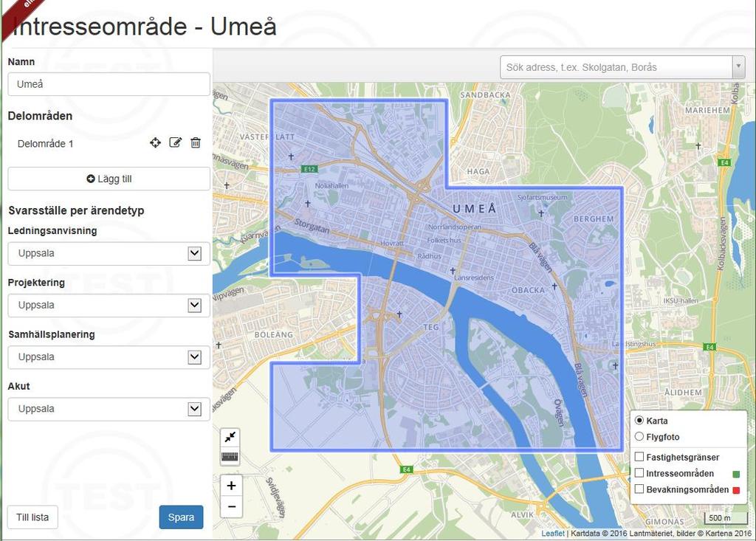
Task: Click the Länsresidens label on the map
Action: pos(474,278)
